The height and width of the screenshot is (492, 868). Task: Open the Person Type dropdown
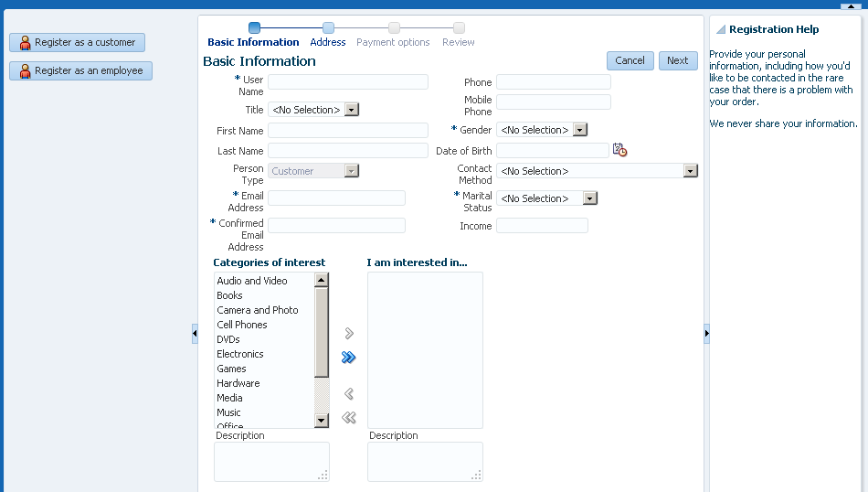click(352, 171)
